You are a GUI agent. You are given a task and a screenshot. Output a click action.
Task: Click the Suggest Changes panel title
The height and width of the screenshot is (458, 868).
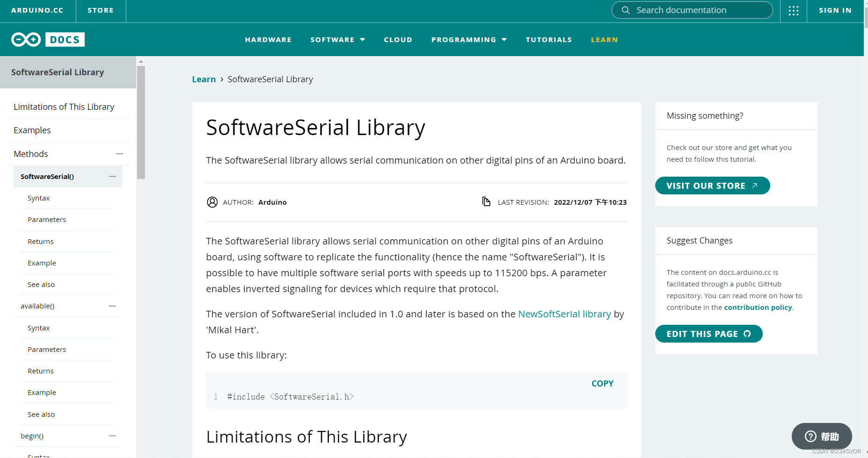point(700,241)
